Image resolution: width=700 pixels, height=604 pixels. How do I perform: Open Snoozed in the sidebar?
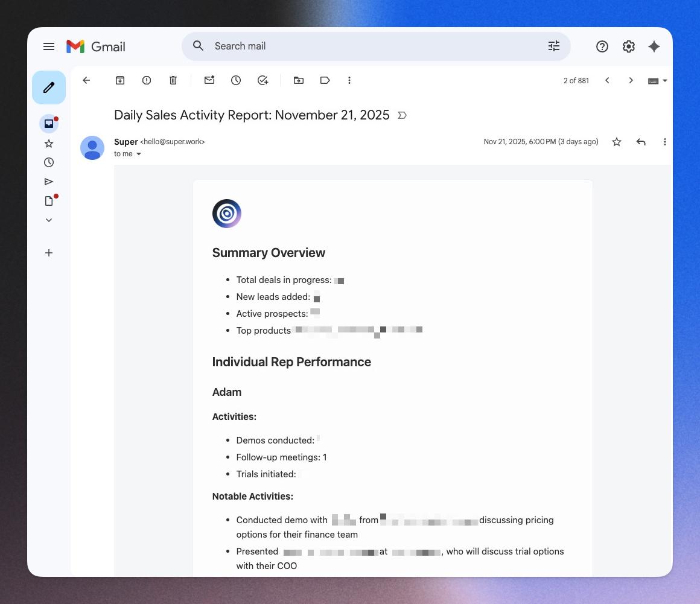click(x=49, y=162)
